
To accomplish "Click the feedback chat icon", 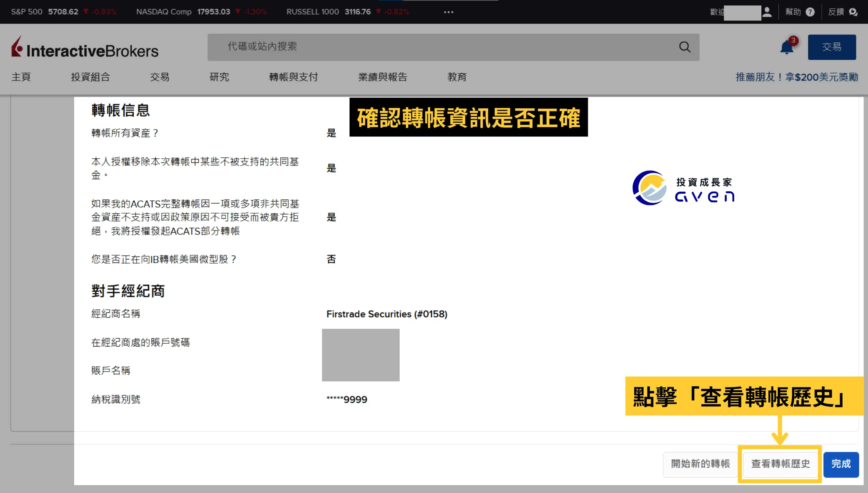I will coord(853,12).
